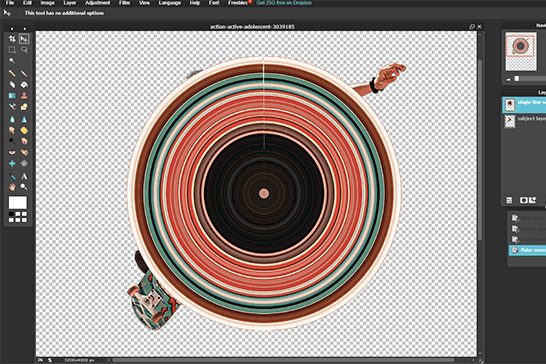Select the Magic Wand tool
This screenshot has height=364, width=546.
coord(12,61)
